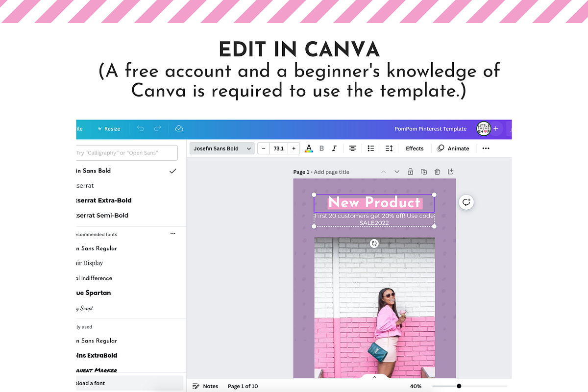Viewport: 588px width, 392px height.
Task: Change text alignment
Action: (x=352, y=148)
